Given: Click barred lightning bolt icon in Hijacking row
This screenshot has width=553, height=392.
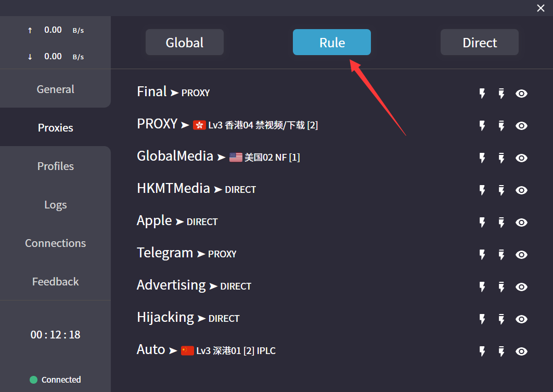Looking at the screenshot, I should pyautogui.click(x=501, y=319).
